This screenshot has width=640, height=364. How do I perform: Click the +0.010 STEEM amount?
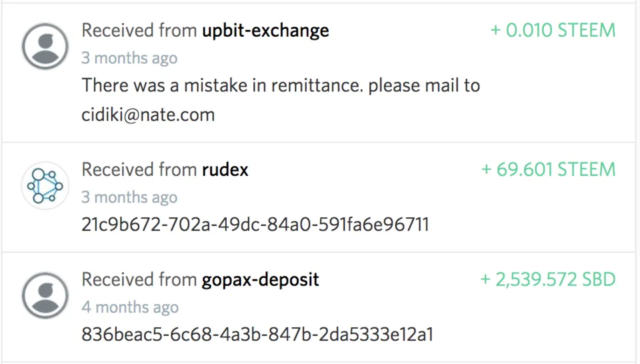point(553,30)
